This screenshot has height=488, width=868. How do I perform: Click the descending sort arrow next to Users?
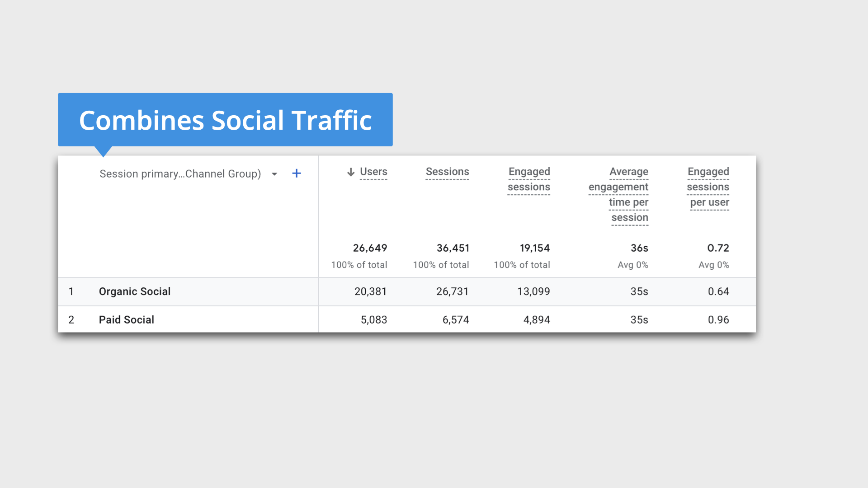tap(350, 172)
